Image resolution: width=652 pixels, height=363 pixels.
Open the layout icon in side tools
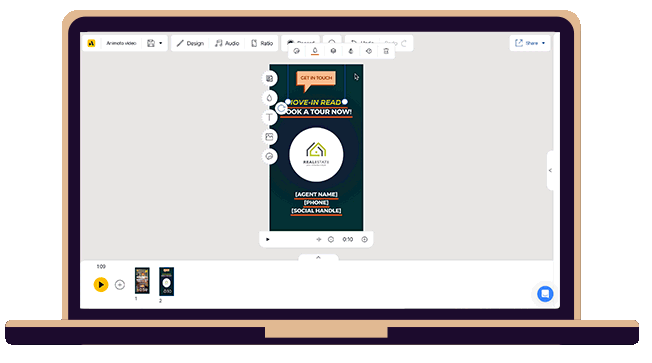[269, 79]
